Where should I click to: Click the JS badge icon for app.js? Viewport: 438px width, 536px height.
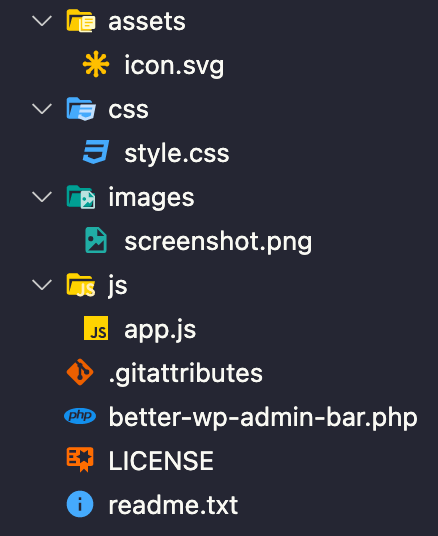tap(96, 328)
